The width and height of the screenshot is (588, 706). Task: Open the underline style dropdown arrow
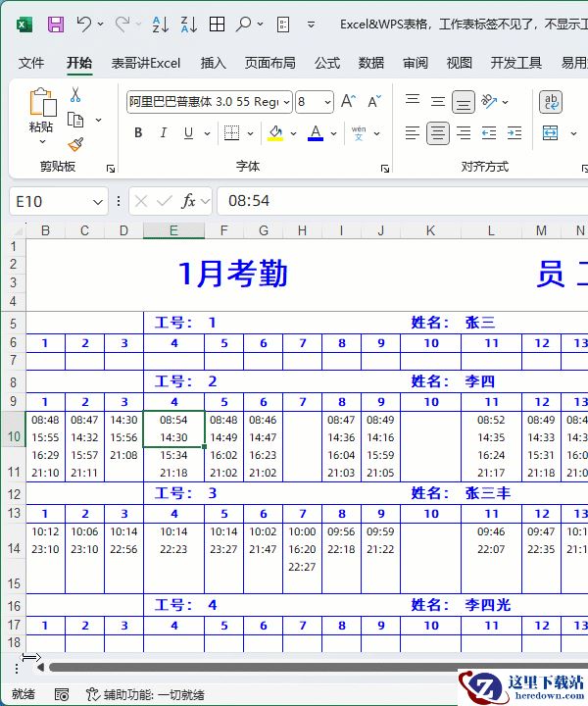tap(207, 133)
